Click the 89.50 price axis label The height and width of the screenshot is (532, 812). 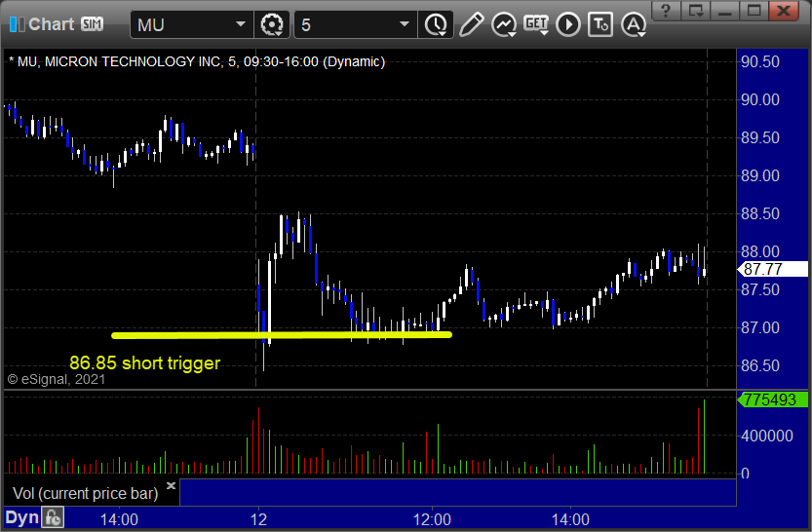point(759,137)
